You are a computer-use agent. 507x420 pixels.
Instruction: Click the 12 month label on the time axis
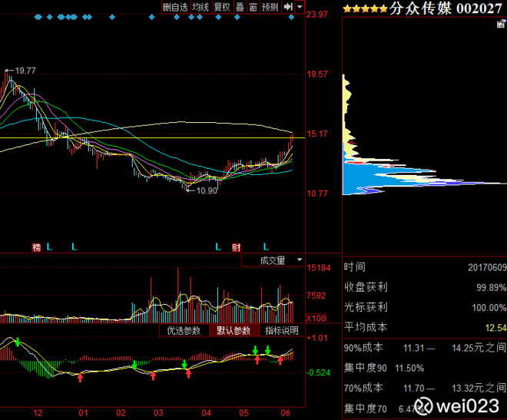click(38, 413)
